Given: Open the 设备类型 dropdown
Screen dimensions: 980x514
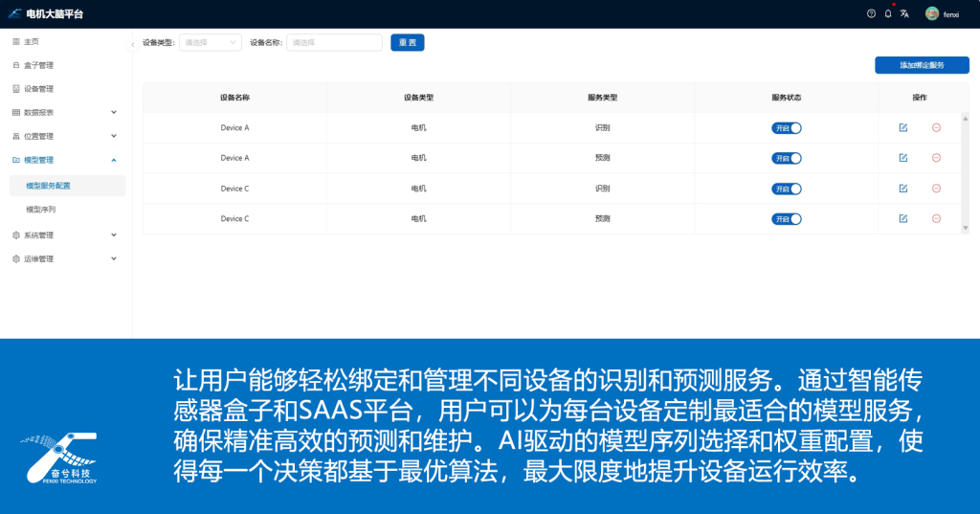Looking at the screenshot, I should [x=210, y=42].
